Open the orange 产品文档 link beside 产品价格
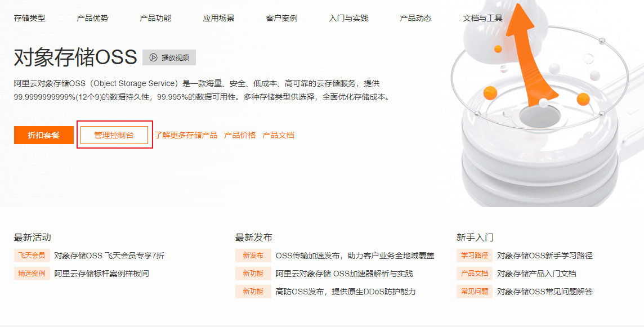The width and height of the screenshot is (644, 327). tap(279, 135)
